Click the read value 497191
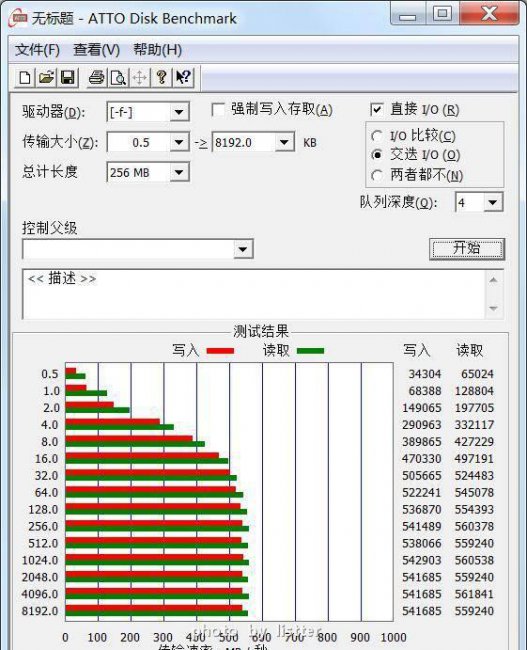This screenshot has height=650, width=527. (x=474, y=459)
